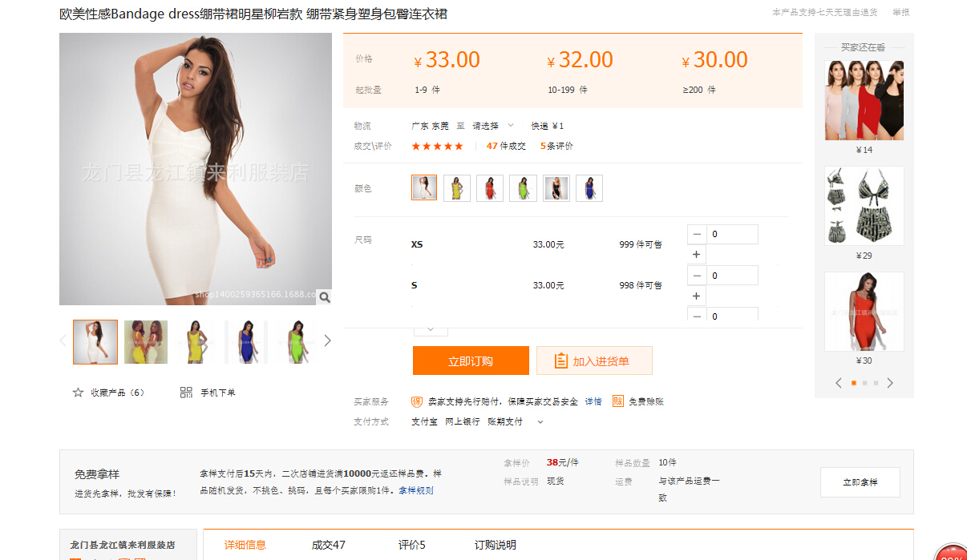Type in the XS quantity input field
This screenshot has height=560, width=967.
(732, 235)
